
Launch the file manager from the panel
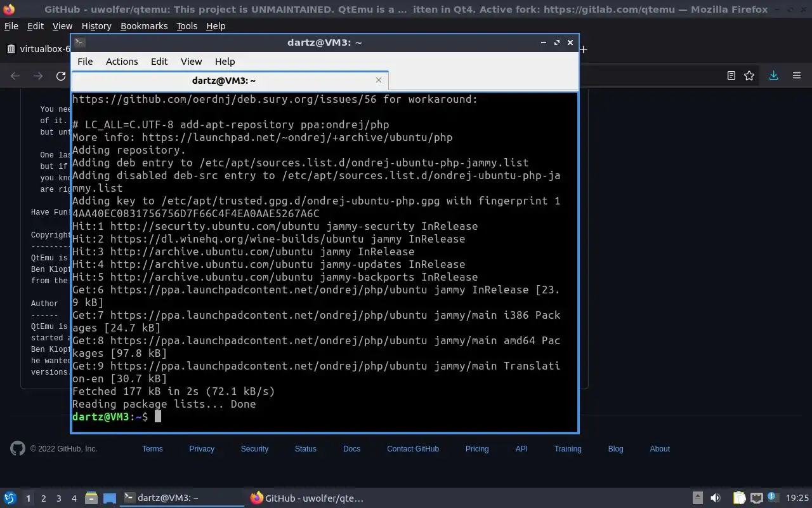(91, 498)
